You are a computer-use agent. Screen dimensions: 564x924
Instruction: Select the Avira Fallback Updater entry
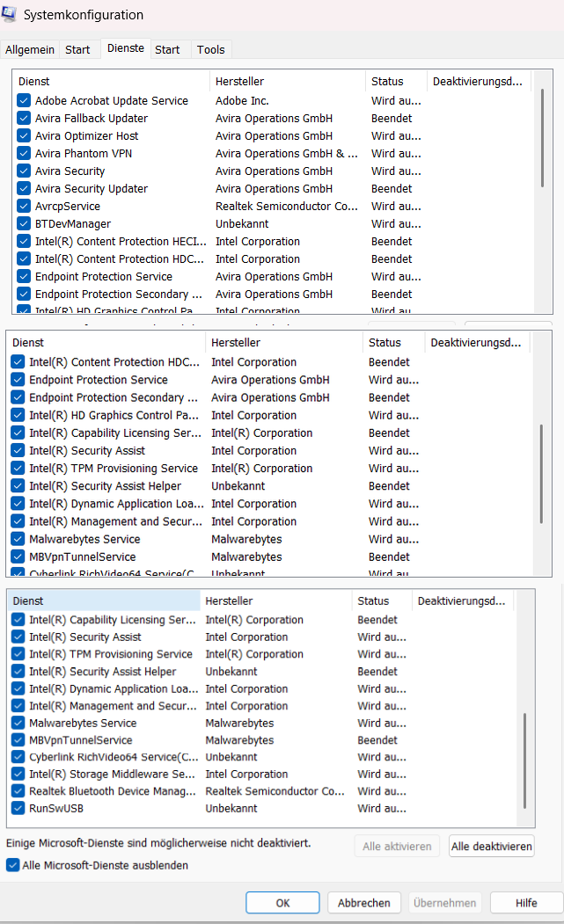pyautogui.click(x=92, y=119)
